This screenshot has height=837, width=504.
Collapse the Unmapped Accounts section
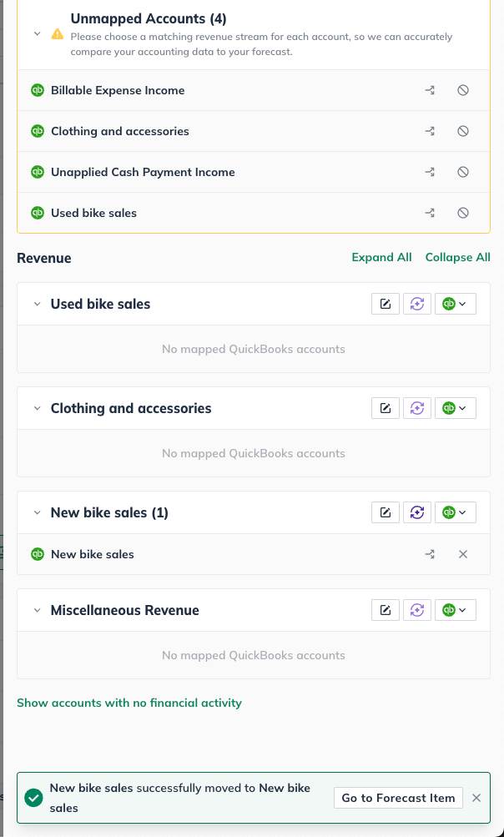37,34
